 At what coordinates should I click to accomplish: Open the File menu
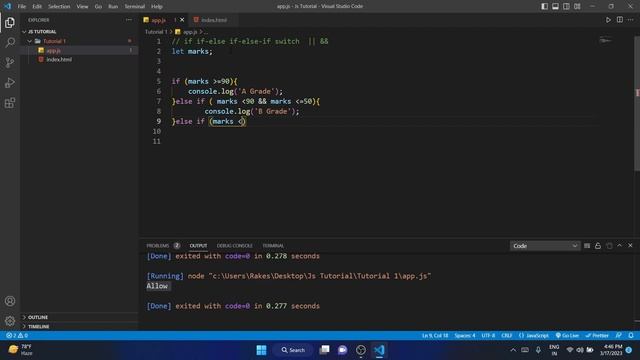point(22,6)
